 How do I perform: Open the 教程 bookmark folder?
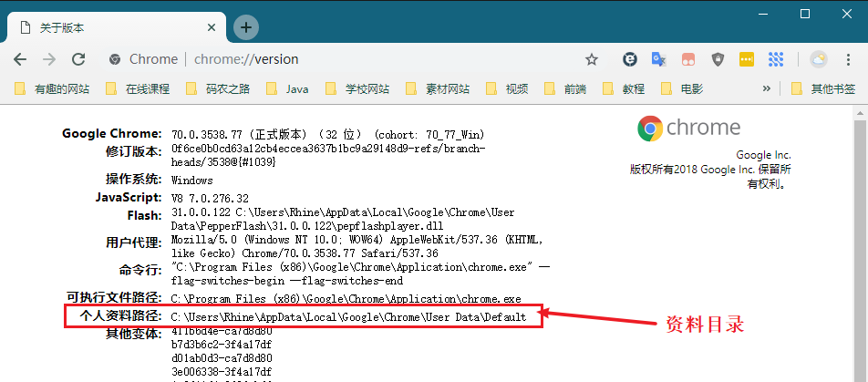pyautogui.click(x=624, y=88)
